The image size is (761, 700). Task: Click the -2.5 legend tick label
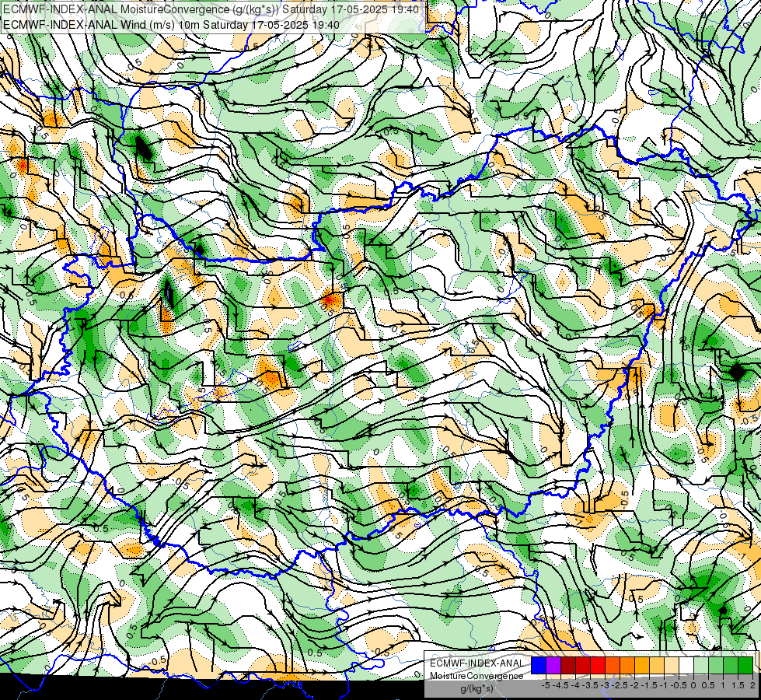620,685
